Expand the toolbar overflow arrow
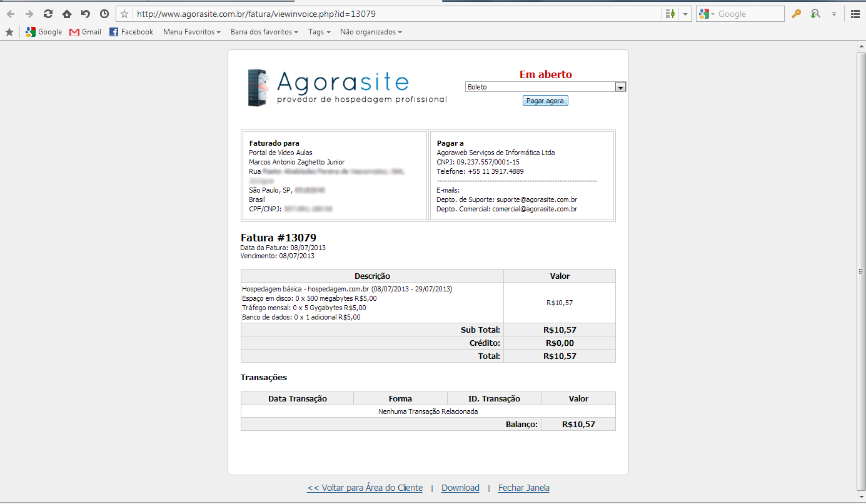This screenshot has height=504, width=866. [833, 14]
